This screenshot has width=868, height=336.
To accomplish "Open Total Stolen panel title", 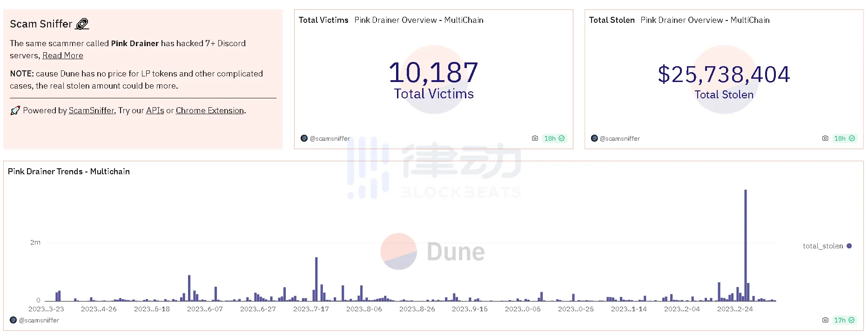I will point(612,20).
